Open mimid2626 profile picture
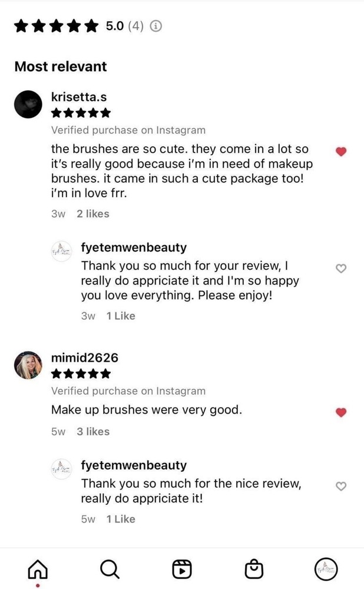Viewport: 364px width, 589px height. pyautogui.click(x=28, y=365)
